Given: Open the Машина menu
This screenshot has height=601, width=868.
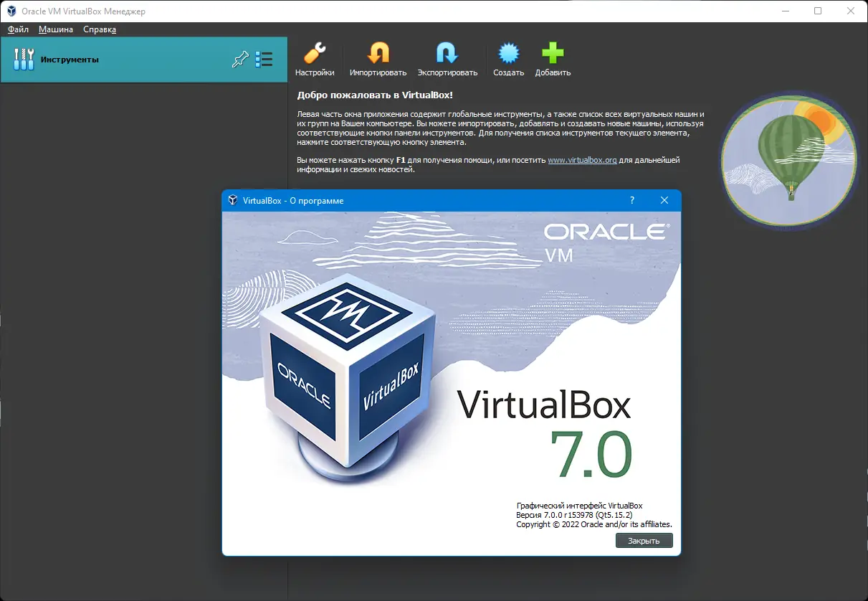Looking at the screenshot, I should (x=56, y=29).
